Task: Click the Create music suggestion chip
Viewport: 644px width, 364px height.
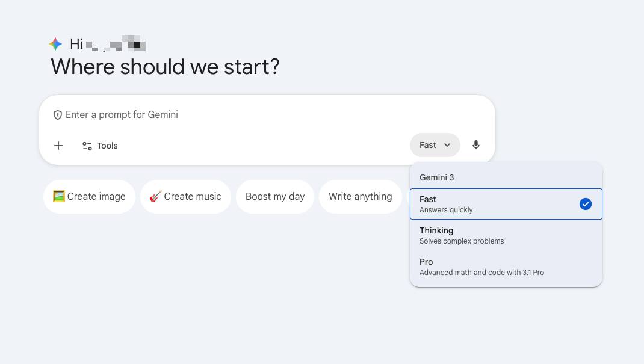Action: click(x=185, y=196)
